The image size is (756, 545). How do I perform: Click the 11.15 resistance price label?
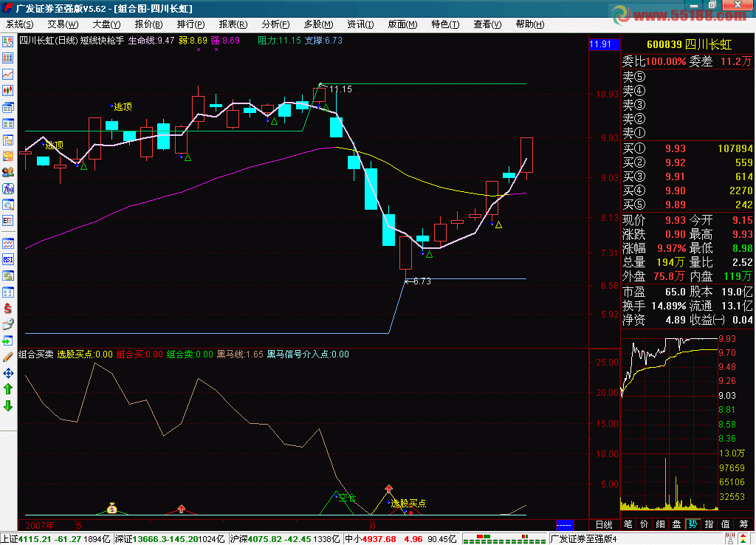point(340,89)
